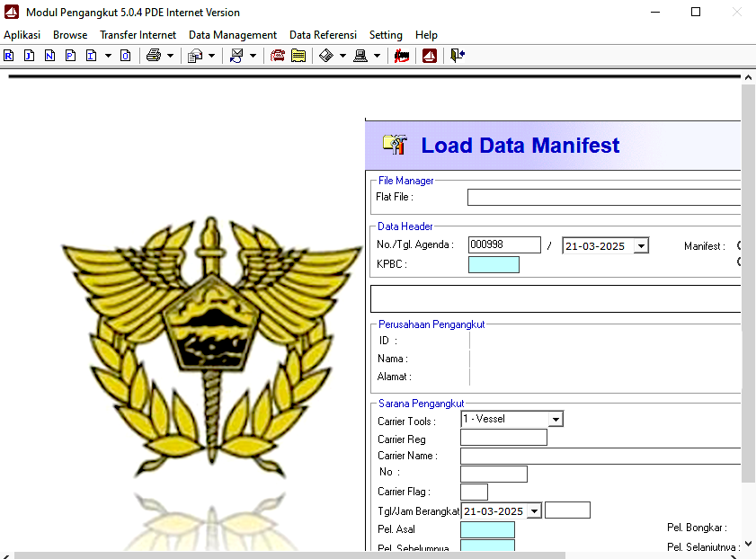Viewport: 756px width, 559px height.
Task: Click the red telephone toolbar icon
Action: click(278, 56)
